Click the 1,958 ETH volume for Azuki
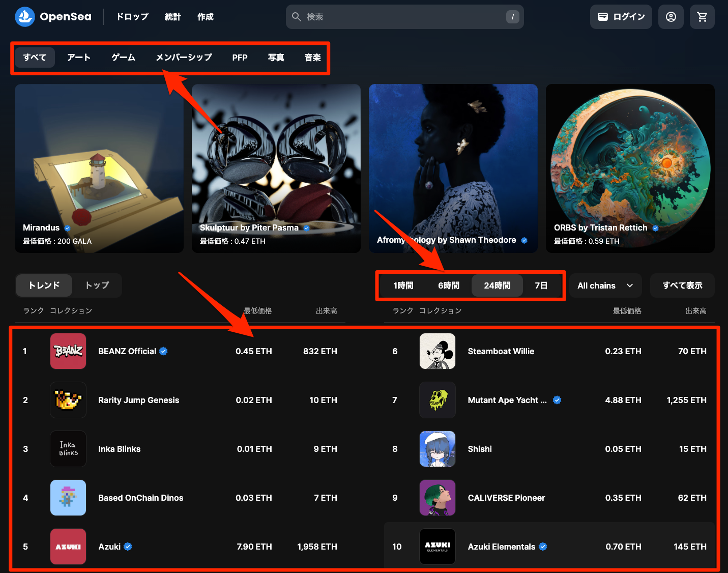 coord(317,547)
